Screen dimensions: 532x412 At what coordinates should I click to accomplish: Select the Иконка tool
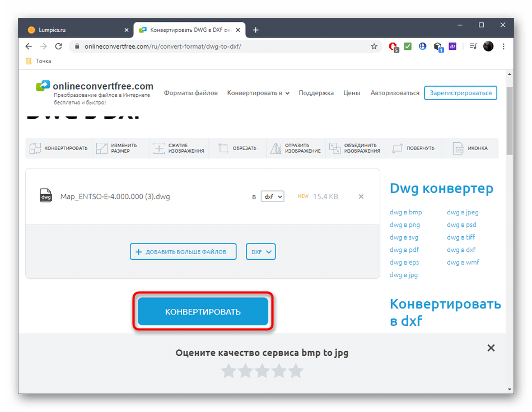(470, 148)
